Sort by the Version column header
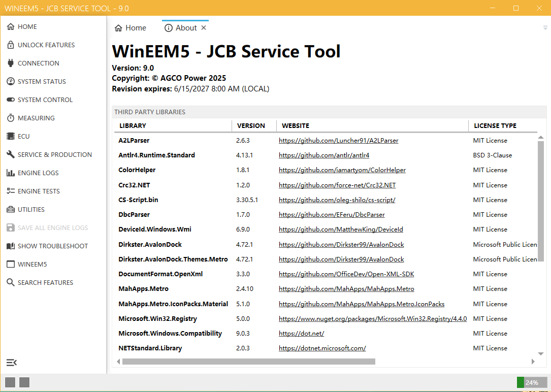 pyautogui.click(x=251, y=125)
